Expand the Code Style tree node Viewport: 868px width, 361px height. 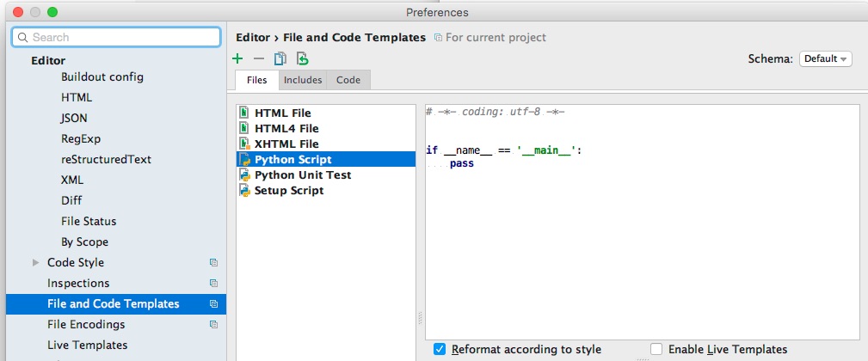[x=35, y=263]
